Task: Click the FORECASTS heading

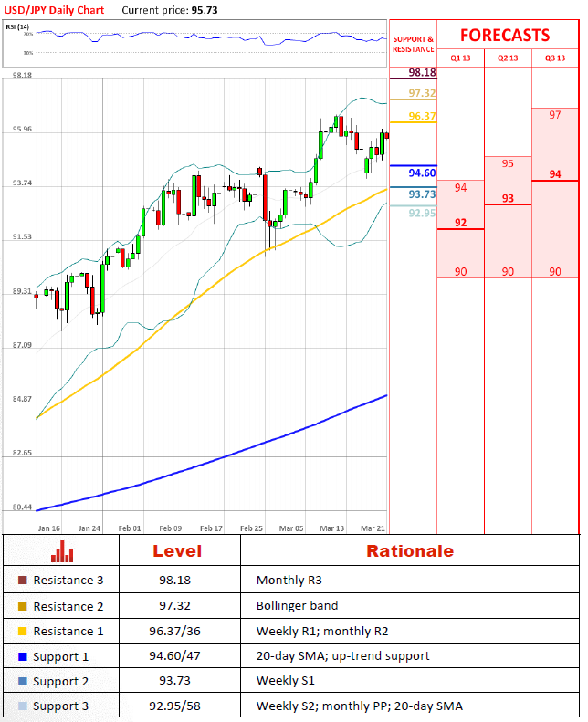Action: coord(505,36)
